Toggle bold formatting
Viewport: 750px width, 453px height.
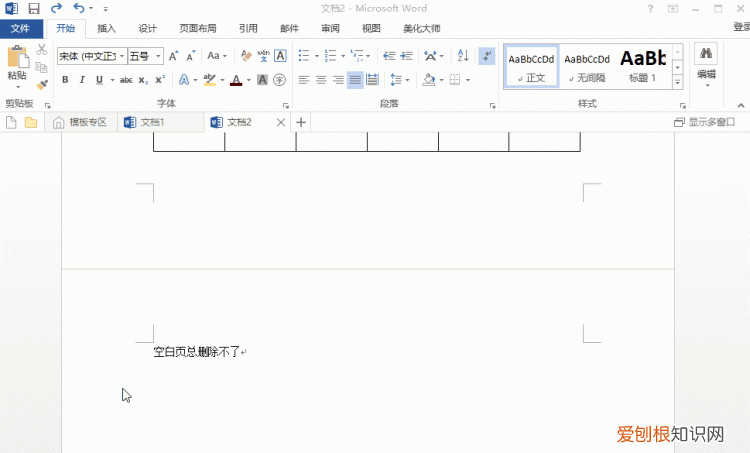coord(65,80)
